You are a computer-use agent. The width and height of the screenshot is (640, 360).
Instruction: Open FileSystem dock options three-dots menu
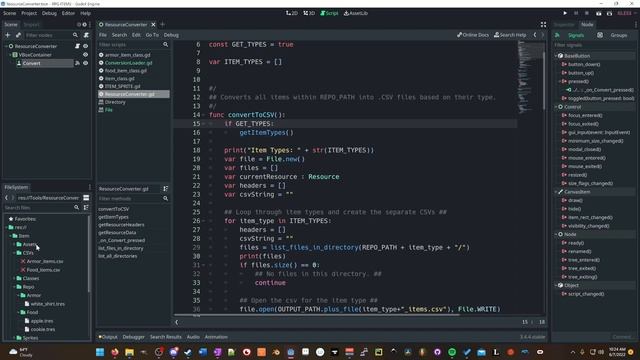click(90, 187)
